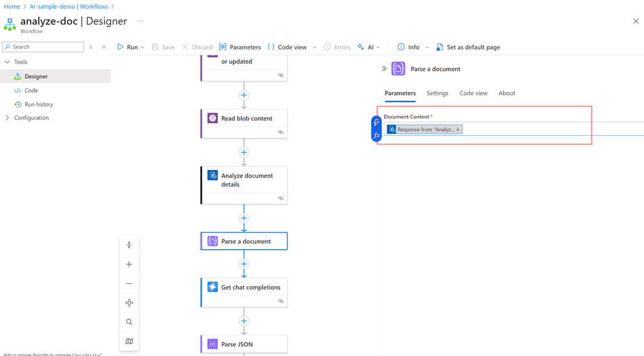Viewport: 644px width, 356px height.
Task: Click the Info toolbar button
Action: coord(408,47)
